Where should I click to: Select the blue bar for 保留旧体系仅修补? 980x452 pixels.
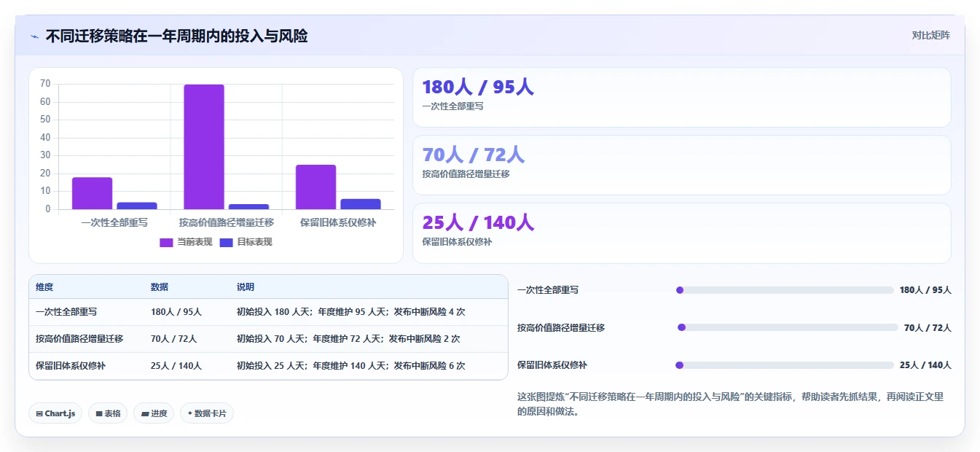tap(361, 204)
